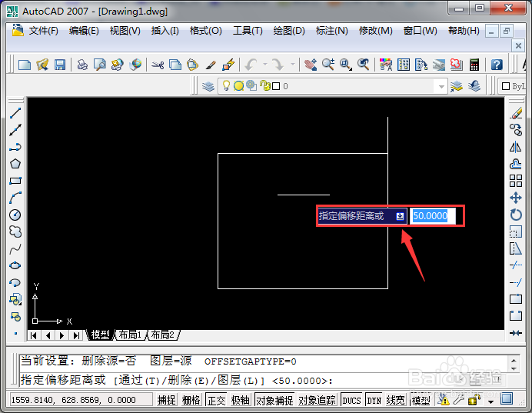The height and width of the screenshot is (413, 532).
Task: Select the Circle tool
Action: (x=15, y=215)
